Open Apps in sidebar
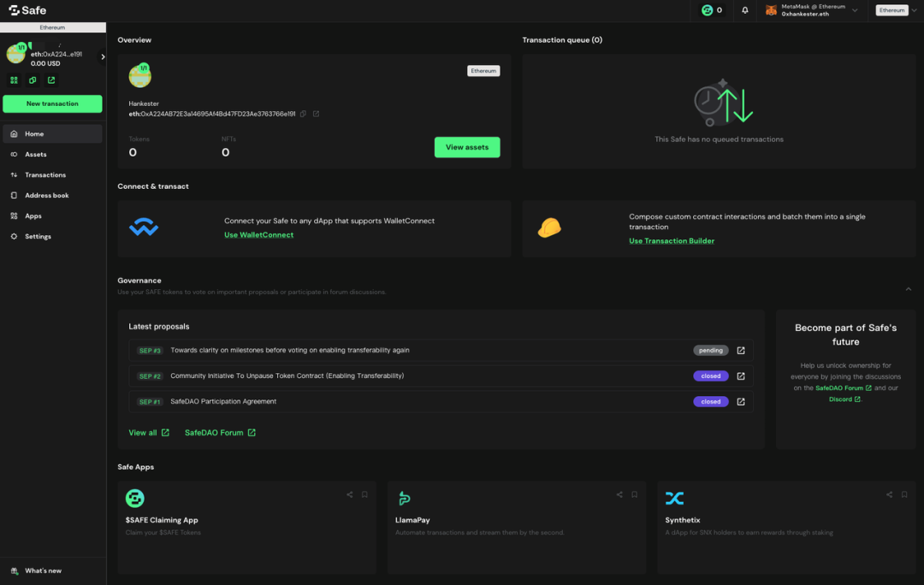The image size is (924, 585). pos(52,216)
